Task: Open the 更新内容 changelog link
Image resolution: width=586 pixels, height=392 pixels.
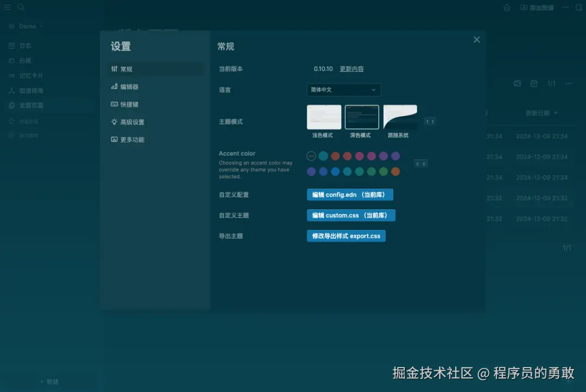Action: coord(352,69)
